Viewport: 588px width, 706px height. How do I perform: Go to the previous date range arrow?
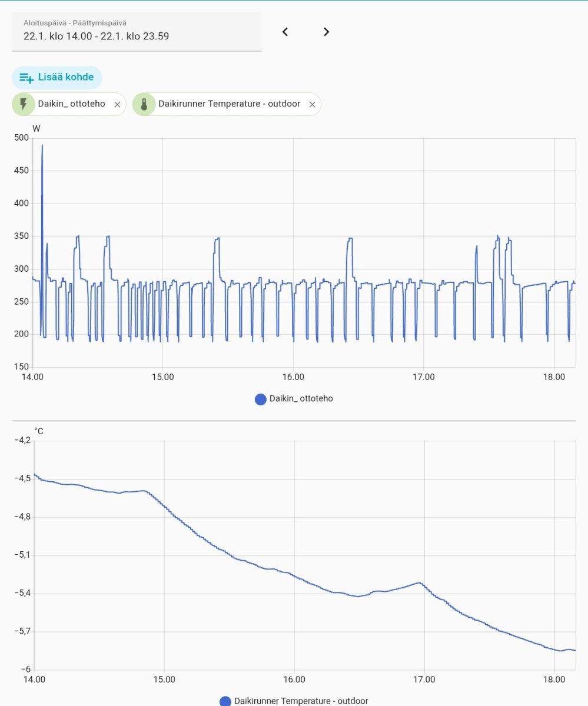[x=285, y=32]
